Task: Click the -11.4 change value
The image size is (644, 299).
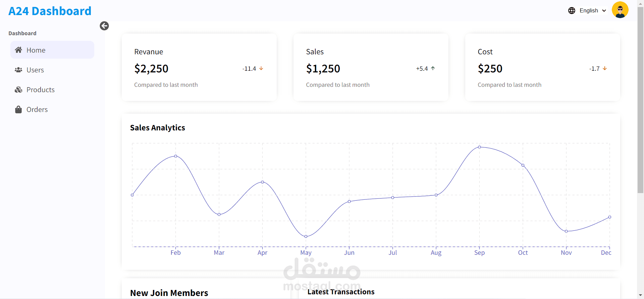Action: 249,69
